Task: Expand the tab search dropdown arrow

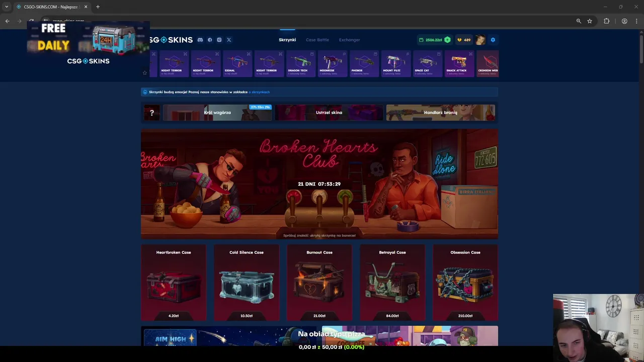Action: coord(7,7)
